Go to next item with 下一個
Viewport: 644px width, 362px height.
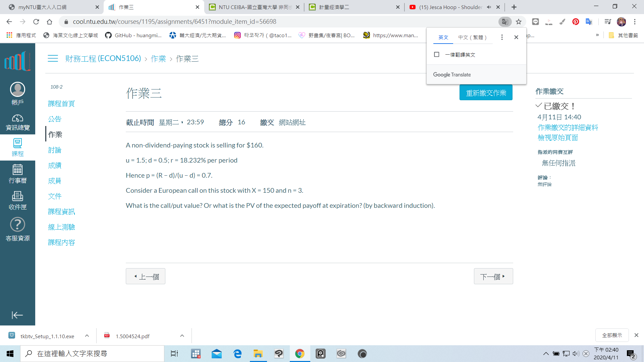(x=493, y=276)
